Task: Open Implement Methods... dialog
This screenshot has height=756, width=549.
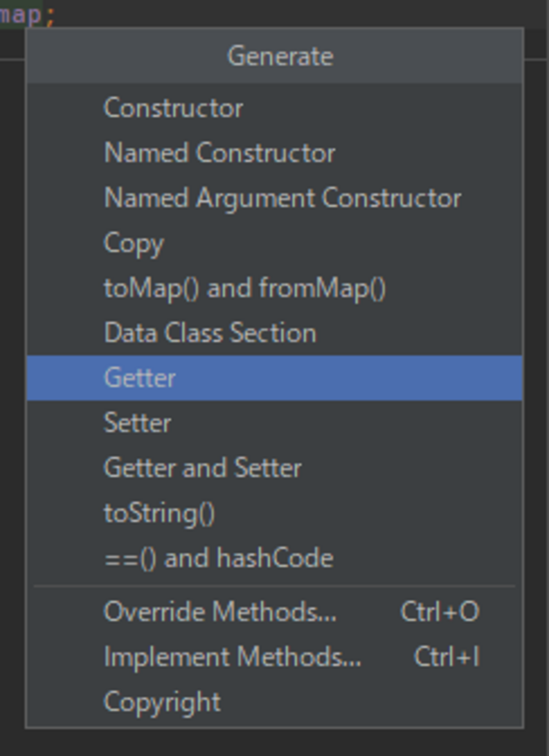Action: (x=274, y=657)
